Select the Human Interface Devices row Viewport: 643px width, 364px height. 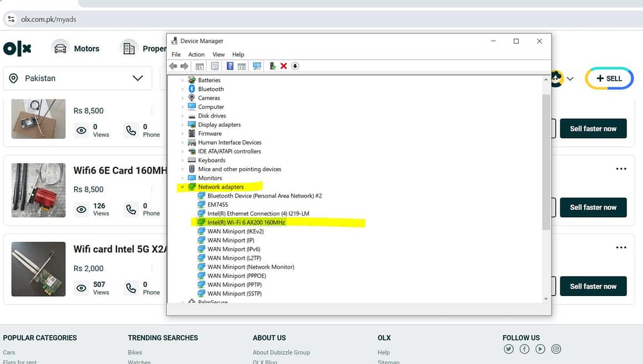click(x=230, y=143)
